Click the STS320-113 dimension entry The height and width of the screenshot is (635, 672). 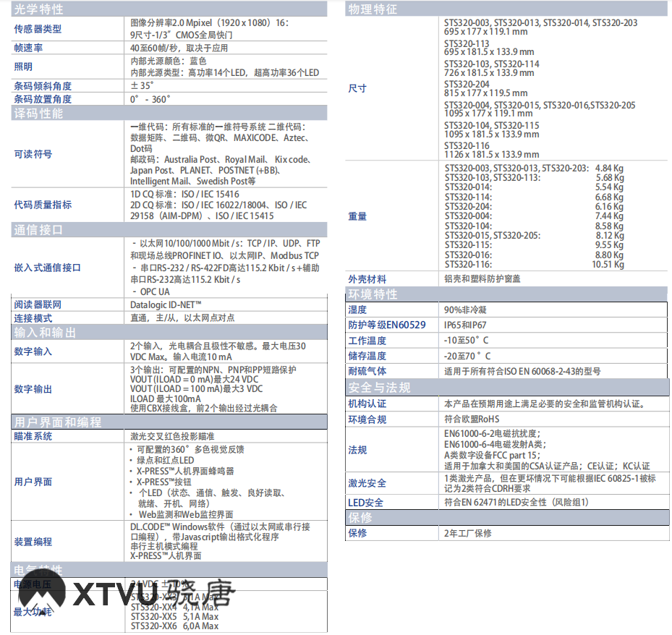[x=489, y=48]
